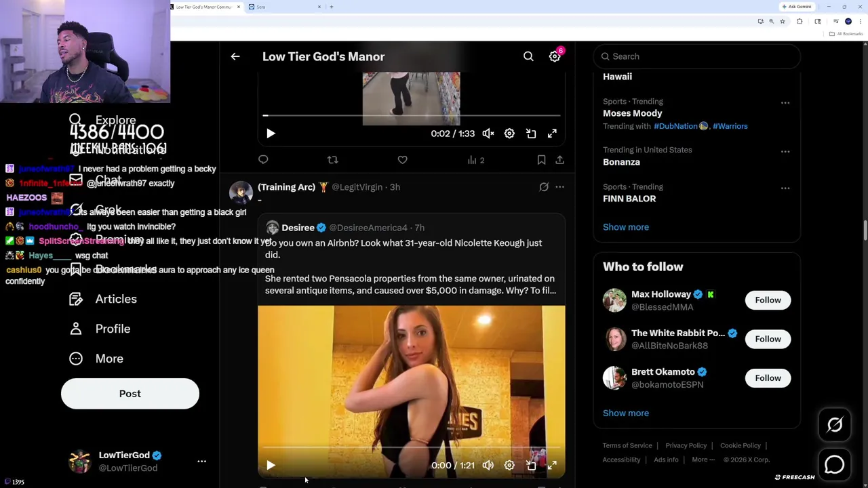Show more under Who to follow
Viewport: 868px width, 488px height.
(x=626, y=413)
